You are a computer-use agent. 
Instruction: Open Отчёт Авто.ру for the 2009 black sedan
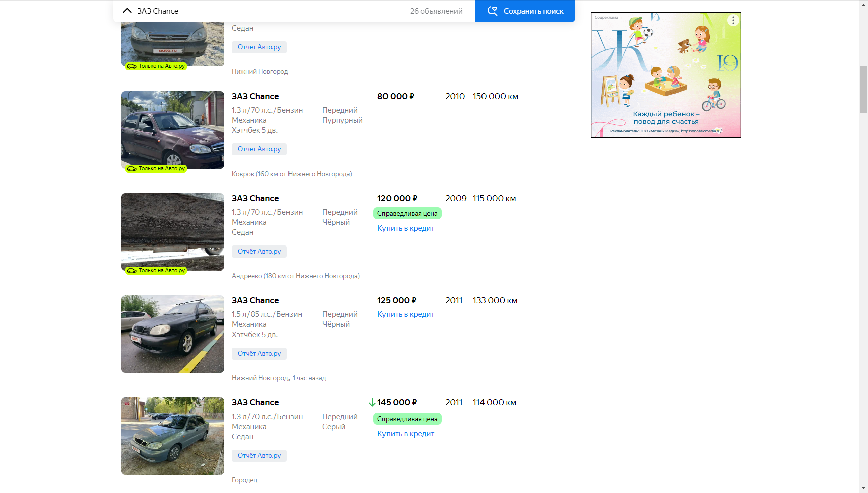click(259, 252)
